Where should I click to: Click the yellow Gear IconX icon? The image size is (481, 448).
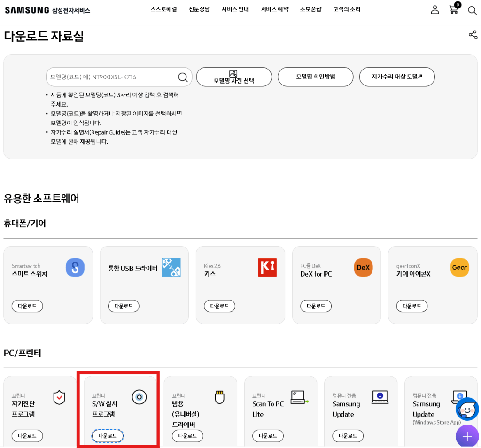(459, 267)
